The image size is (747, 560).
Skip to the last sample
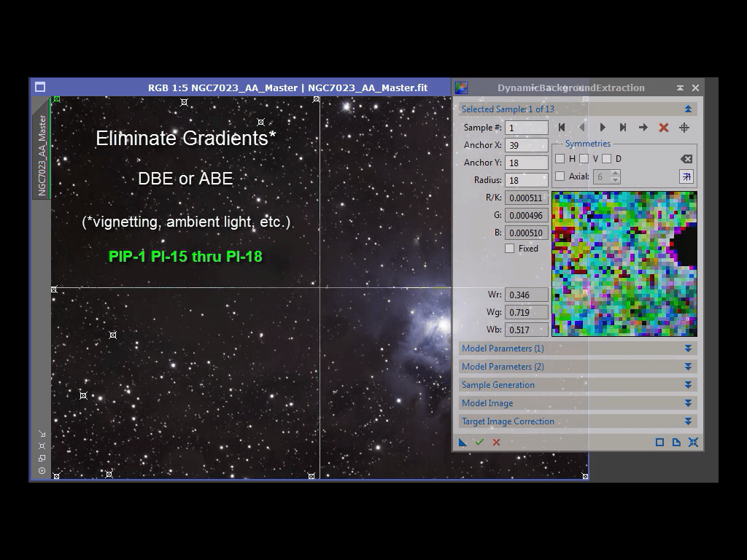coord(623,128)
